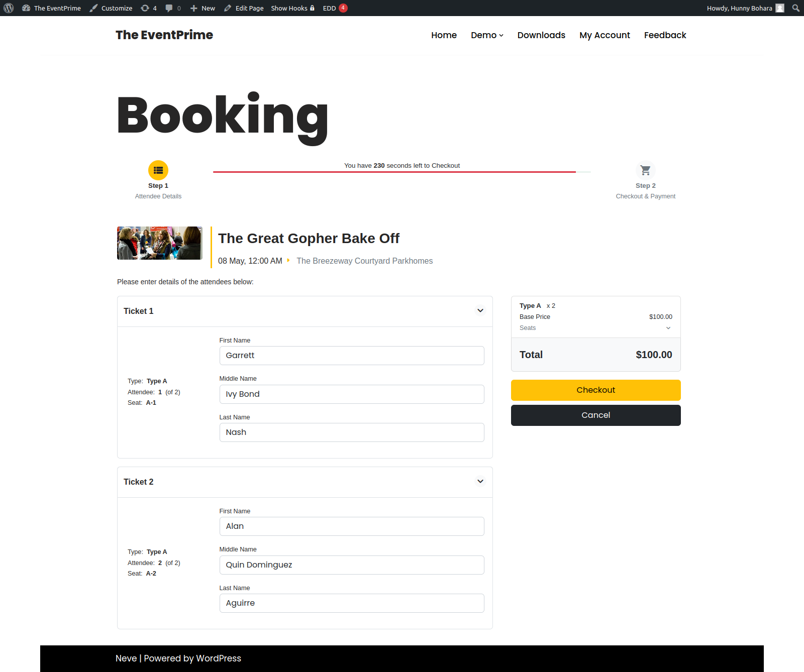This screenshot has width=804, height=672.
Task: Click the Total $100.00 amount
Action: (654, 355)
